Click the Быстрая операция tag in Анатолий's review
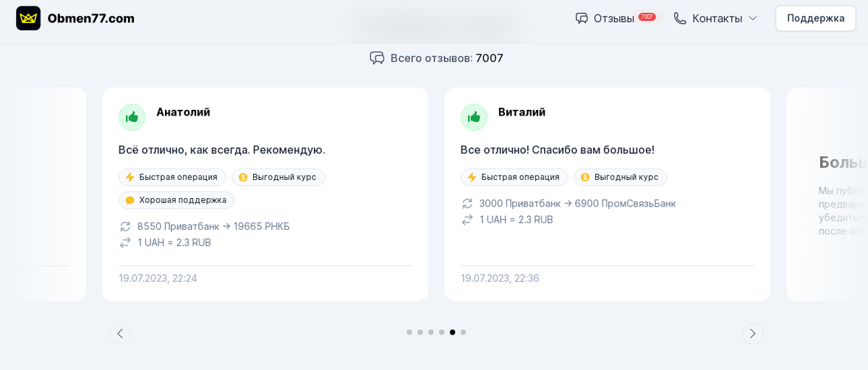The width and height of the screenshot is (868, 370). coord(172,177)
